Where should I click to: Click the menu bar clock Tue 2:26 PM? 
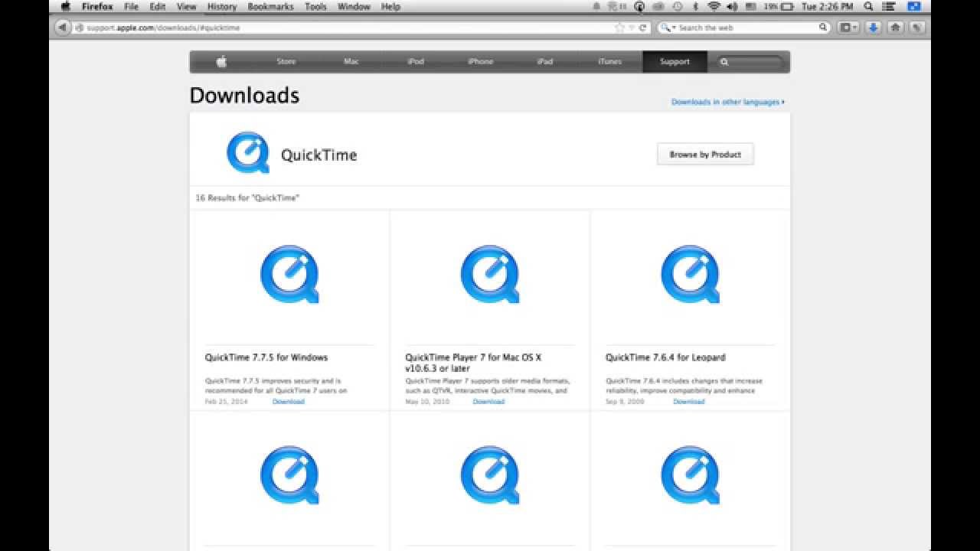tap(827, 6)
